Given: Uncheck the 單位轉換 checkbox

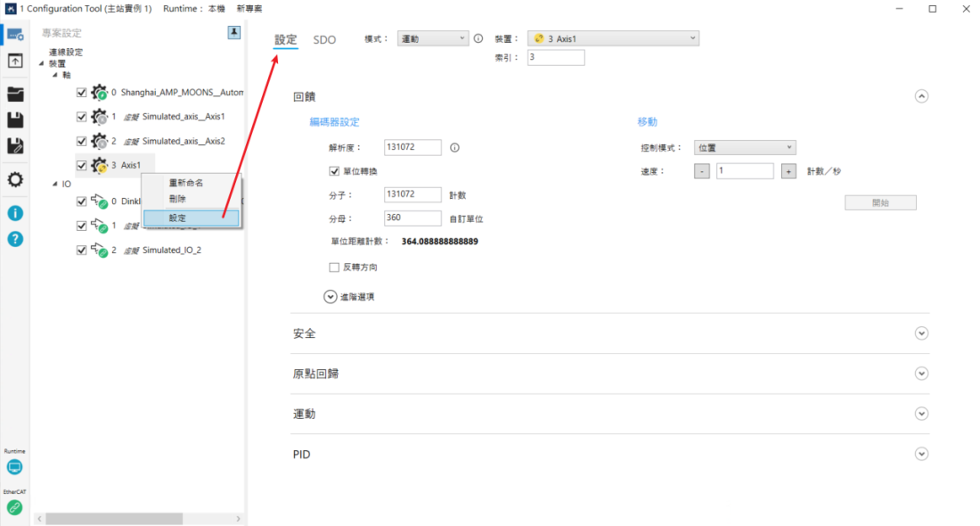Looking at the screenshot, I should [x=335, y=171].
